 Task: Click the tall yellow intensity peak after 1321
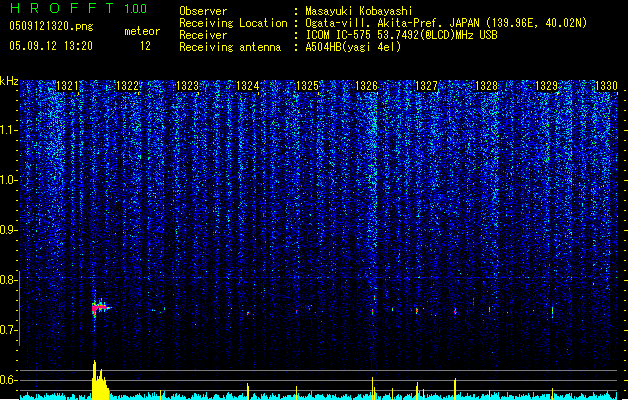[x=99, y=380]
